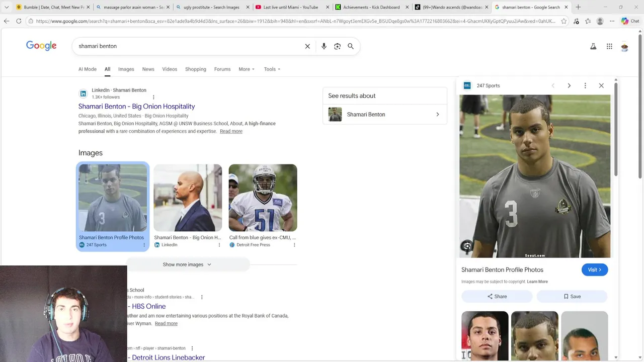Open the tab search dropdown arrow
The image size is (644, 362).
pyautogui.click(x=7, y=7)
